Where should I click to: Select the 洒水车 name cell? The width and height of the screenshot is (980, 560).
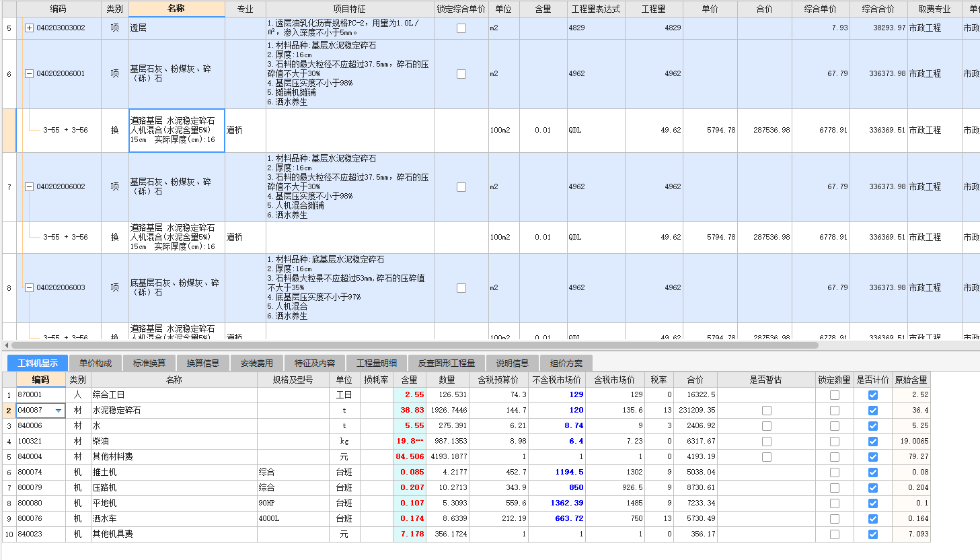coord(174,519)
